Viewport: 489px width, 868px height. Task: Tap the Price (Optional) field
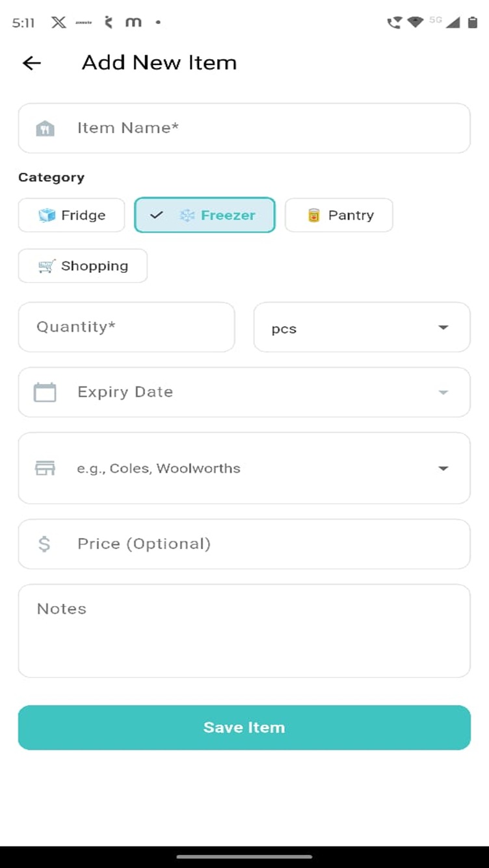click(x=260, y=544)
